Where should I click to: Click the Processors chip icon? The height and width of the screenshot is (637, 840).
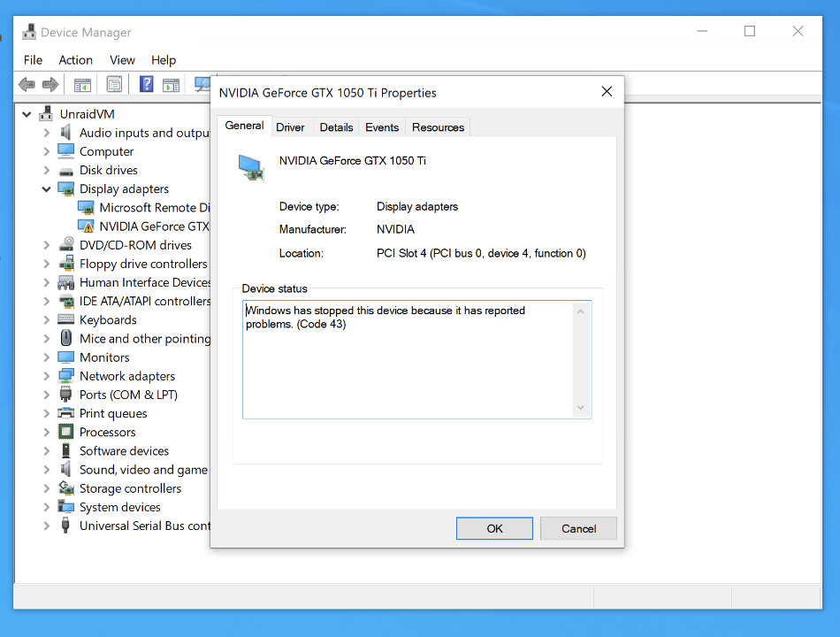click(x=66, y=432)
